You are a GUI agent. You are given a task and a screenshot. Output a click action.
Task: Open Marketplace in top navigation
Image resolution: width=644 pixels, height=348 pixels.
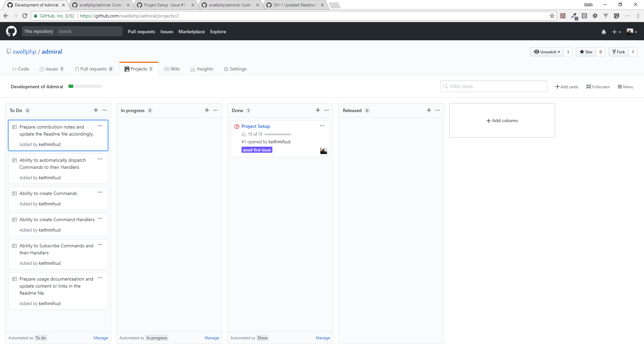point(192,32)
